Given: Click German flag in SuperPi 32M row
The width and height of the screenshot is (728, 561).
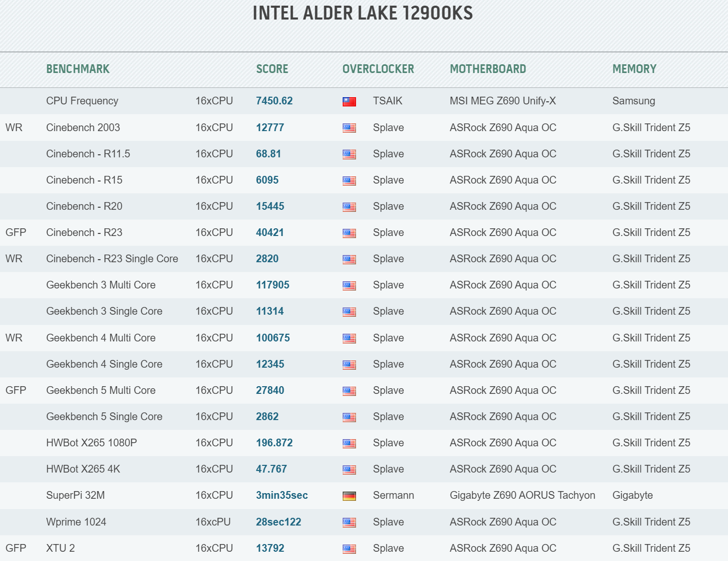Looking at the screenshot, I should (349, 496).
